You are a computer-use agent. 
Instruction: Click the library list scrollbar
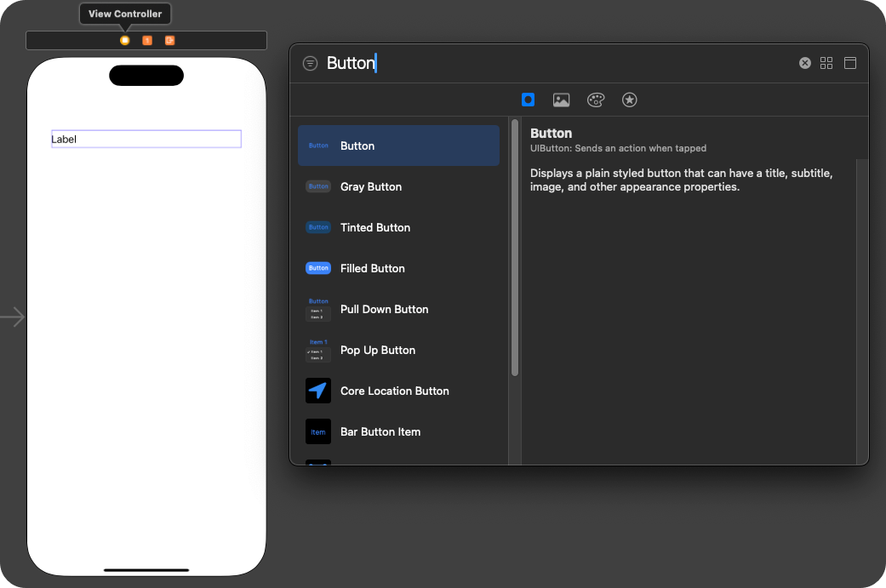[515, 248]
